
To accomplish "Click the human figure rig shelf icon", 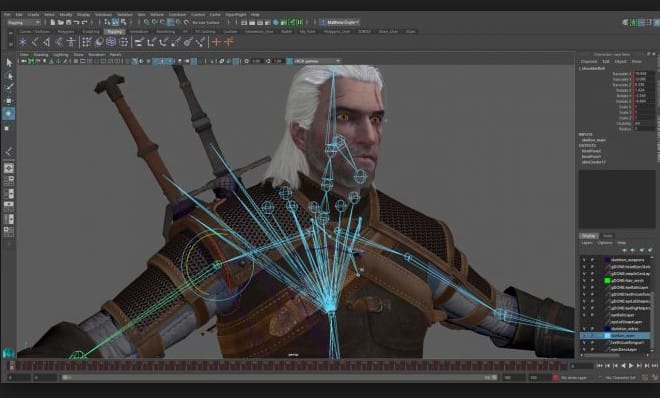I will tap(71, 42).
